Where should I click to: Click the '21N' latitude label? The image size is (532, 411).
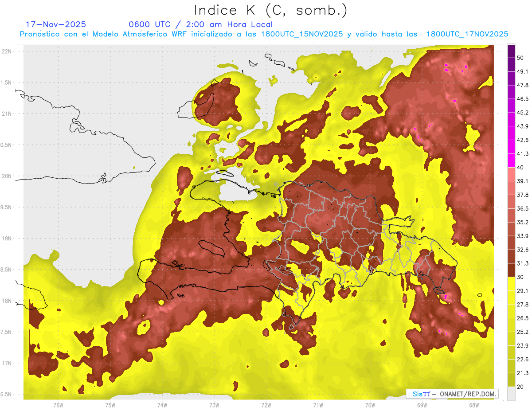click(x=7, y=114)
